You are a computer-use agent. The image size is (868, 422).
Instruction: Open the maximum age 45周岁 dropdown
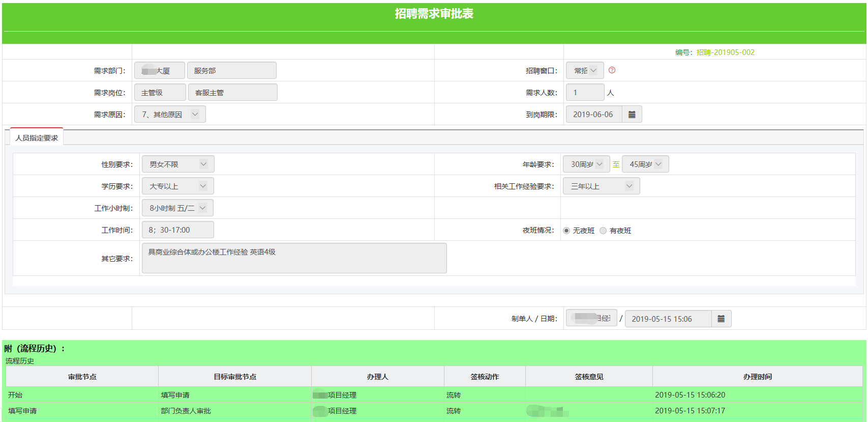645,164
